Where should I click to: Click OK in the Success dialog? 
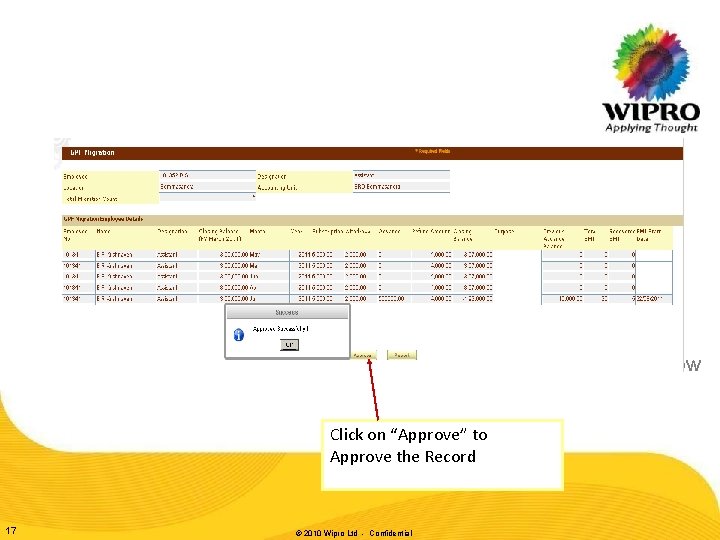click(x=289, y=344)
